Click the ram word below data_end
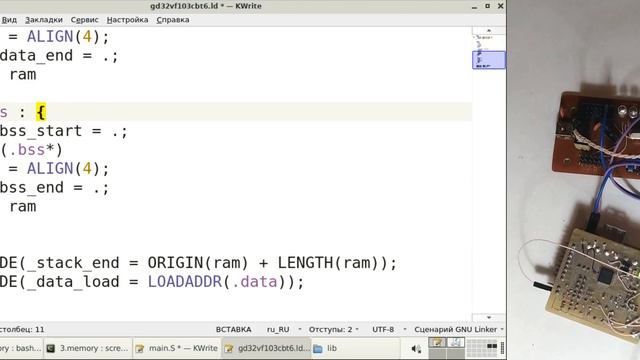The width and height of the screenshot is (640, 360). [23, 74]
